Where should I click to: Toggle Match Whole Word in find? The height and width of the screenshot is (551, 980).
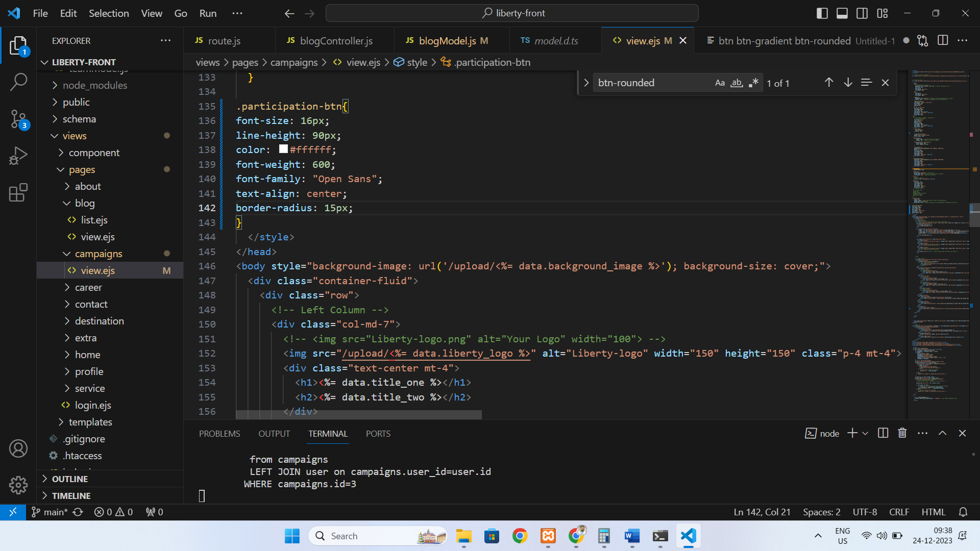point(737,83)
